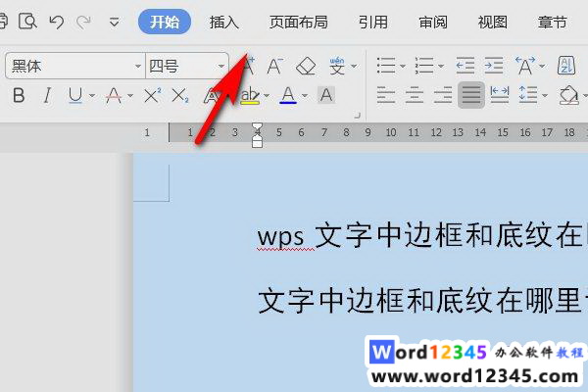Open the 审阅 tab
588x392 pixels.
click(433, 23)
